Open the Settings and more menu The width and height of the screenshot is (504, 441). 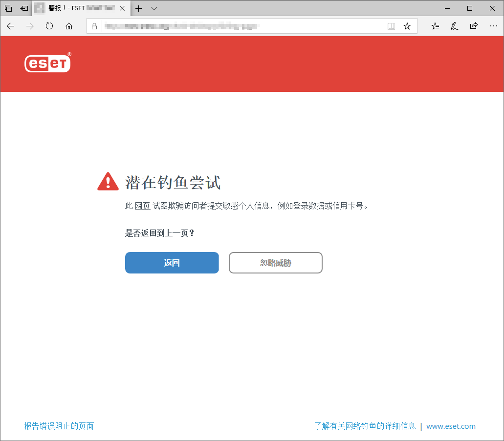[494, 26]
